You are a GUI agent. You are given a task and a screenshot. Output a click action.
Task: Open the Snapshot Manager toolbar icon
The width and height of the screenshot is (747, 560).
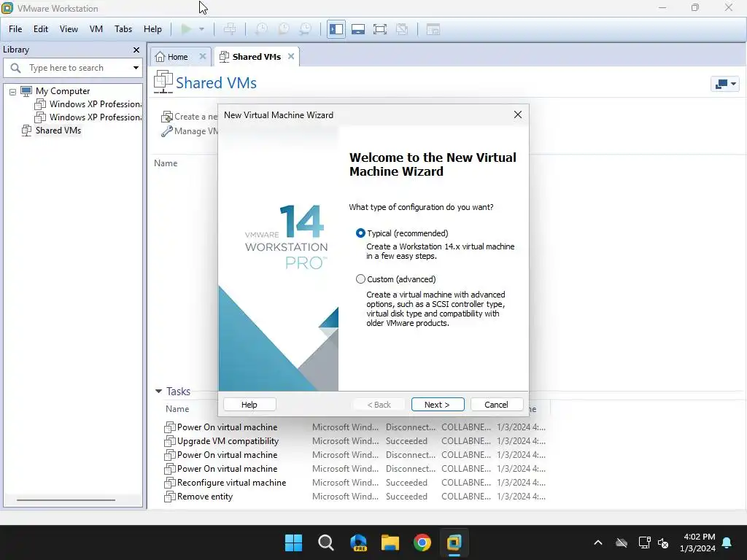[306, 29]
